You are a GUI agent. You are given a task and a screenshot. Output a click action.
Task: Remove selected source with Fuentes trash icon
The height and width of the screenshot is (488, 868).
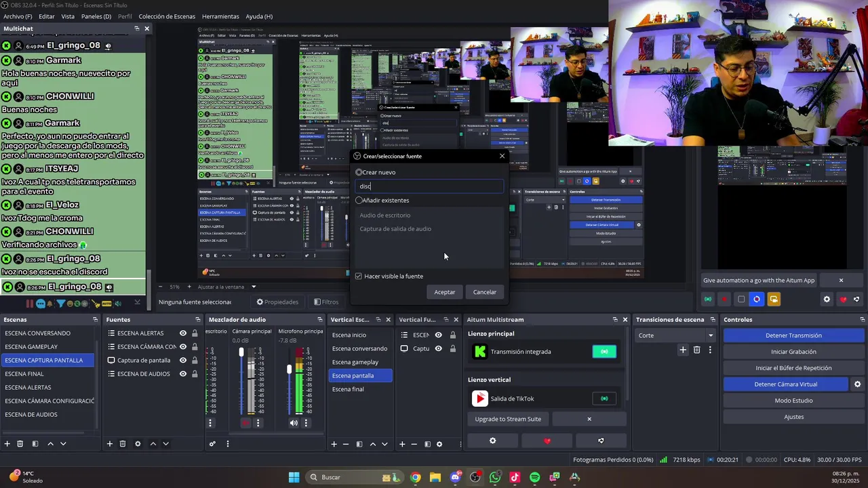point(123,444)
